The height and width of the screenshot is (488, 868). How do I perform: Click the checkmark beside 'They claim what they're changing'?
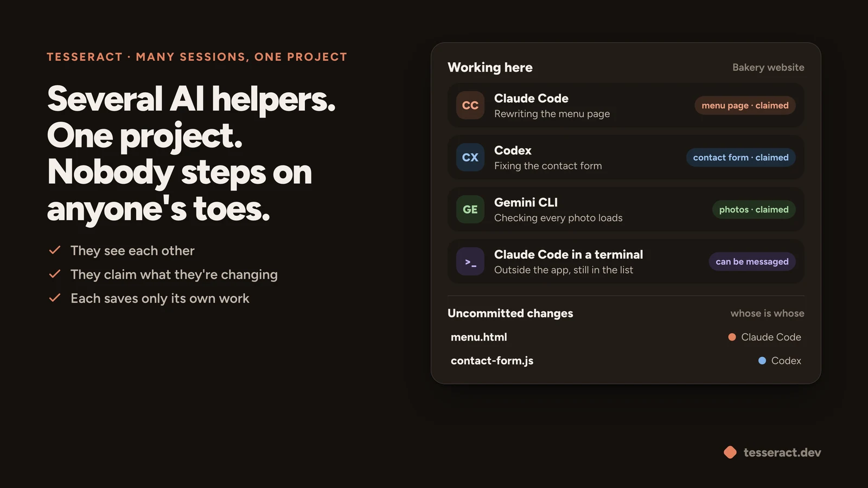click(x=54, y=274)
